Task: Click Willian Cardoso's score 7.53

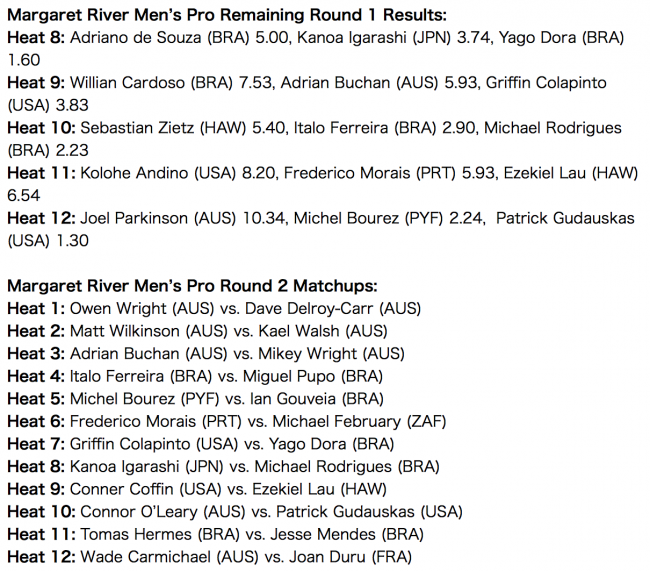Action: 256,83
